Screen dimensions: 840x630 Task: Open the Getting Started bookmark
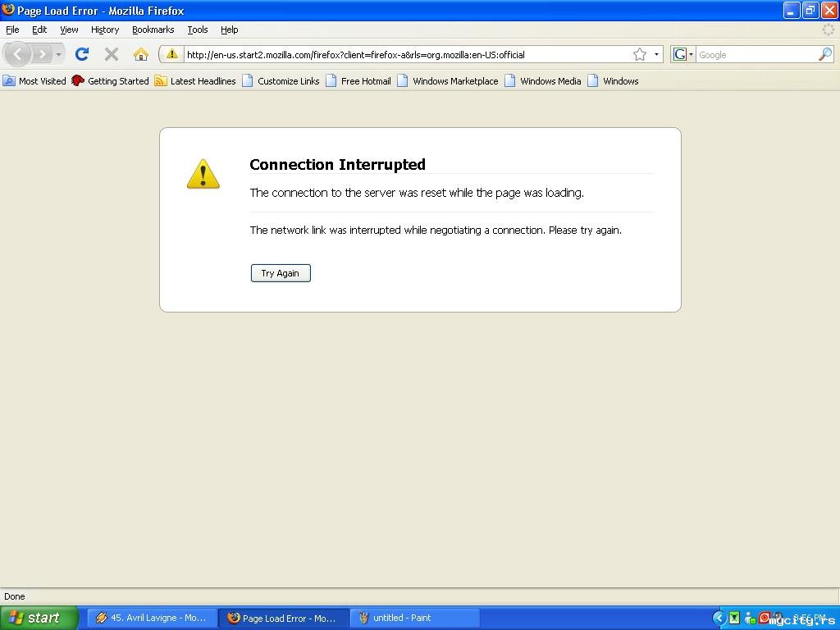[110, 81]
